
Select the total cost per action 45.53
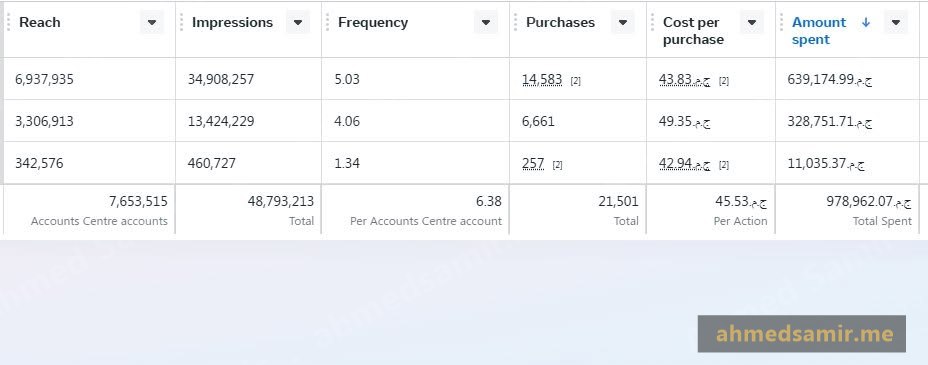(741, 202)
